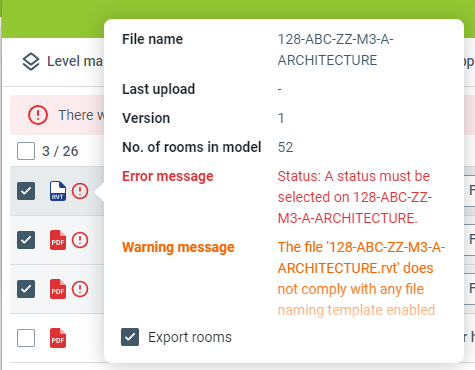Click the file name 128-ABC-ZZ-M3-A-ARCHITECTURE text
The width and height of the screenshot is (475, 370).
coord(335,50)
